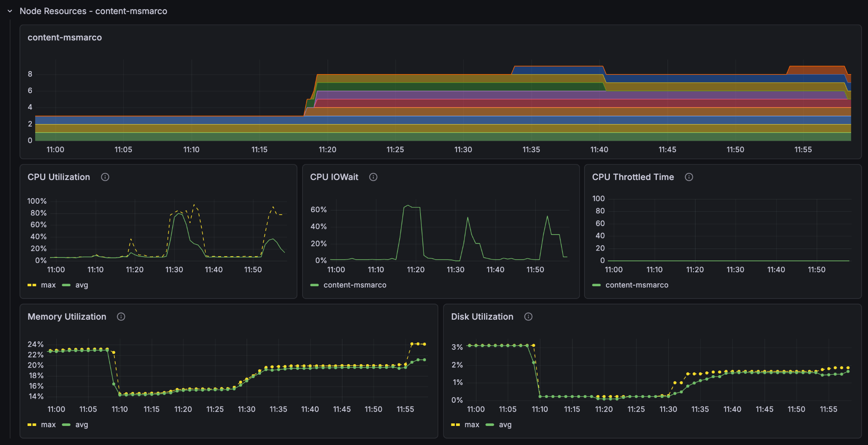The height and width of the screenshot is (445, 868).
Task: Hide the max series in CPU Utilization legend
Action: [x=48, y=285]
